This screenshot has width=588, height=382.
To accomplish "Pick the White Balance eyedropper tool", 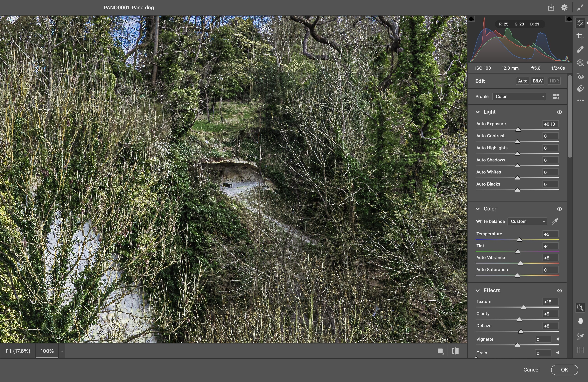I will 555,221.
